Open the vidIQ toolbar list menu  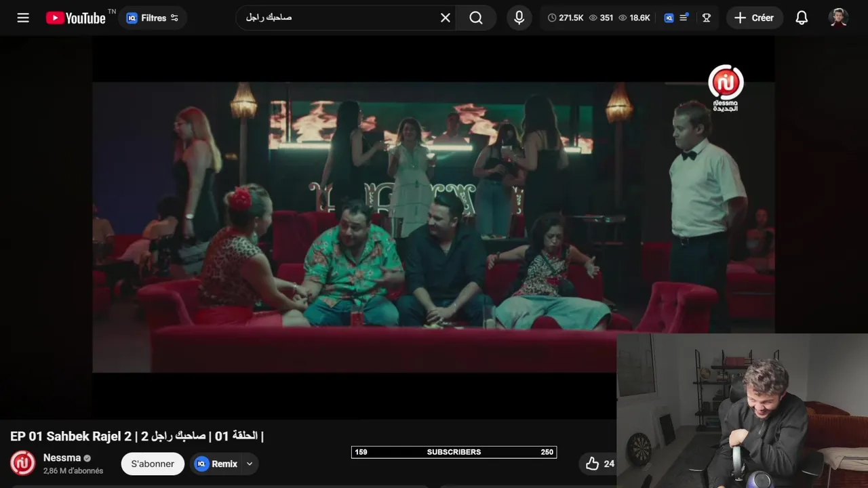(x=684, y=18)
